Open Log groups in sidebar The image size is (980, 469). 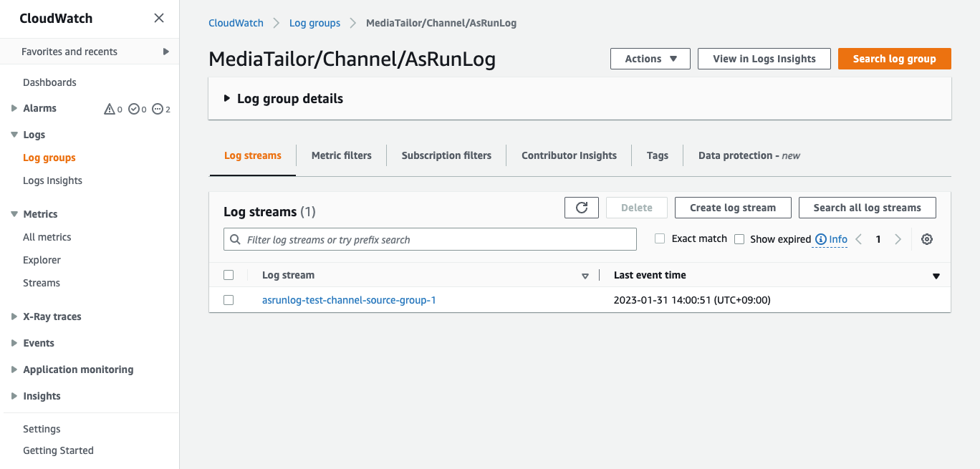click(x=49, y=158)
